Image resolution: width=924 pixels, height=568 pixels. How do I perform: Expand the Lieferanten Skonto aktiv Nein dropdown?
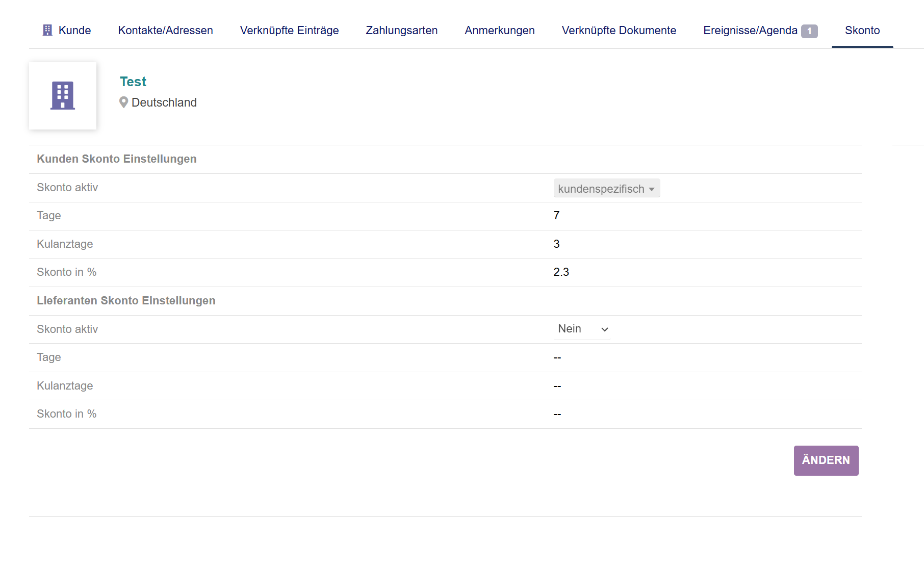[581, 329]
